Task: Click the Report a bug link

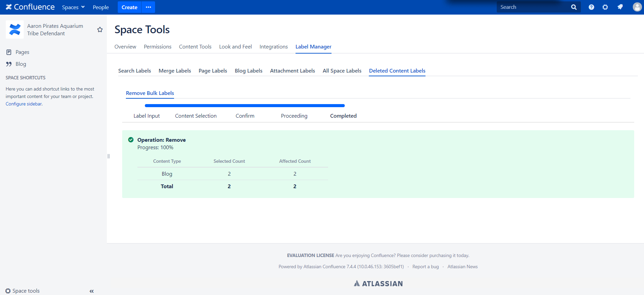Action: (x=425, y=267)
